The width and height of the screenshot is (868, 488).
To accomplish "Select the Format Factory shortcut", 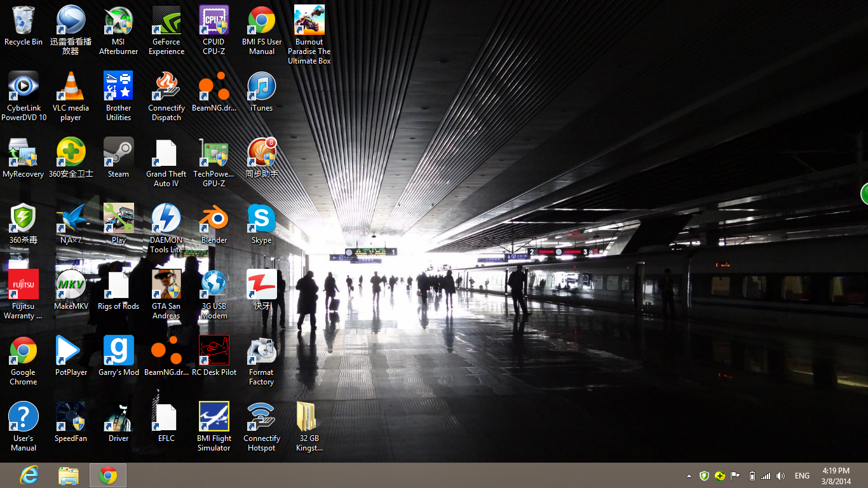I will coord(261,351).
